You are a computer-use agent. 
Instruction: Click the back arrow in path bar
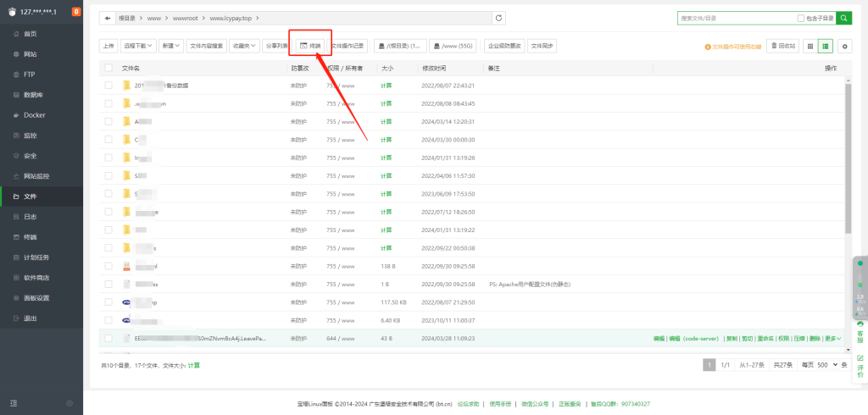tap(107, 18)
